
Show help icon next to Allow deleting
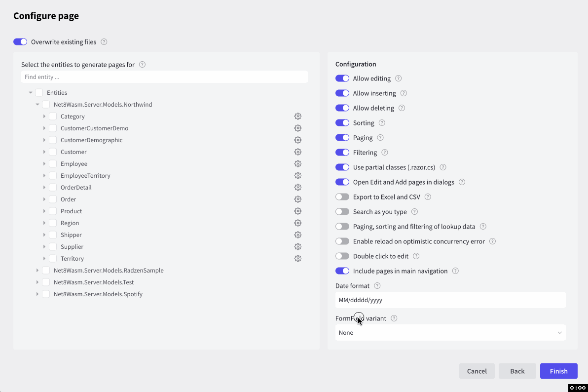coord(402,108)
